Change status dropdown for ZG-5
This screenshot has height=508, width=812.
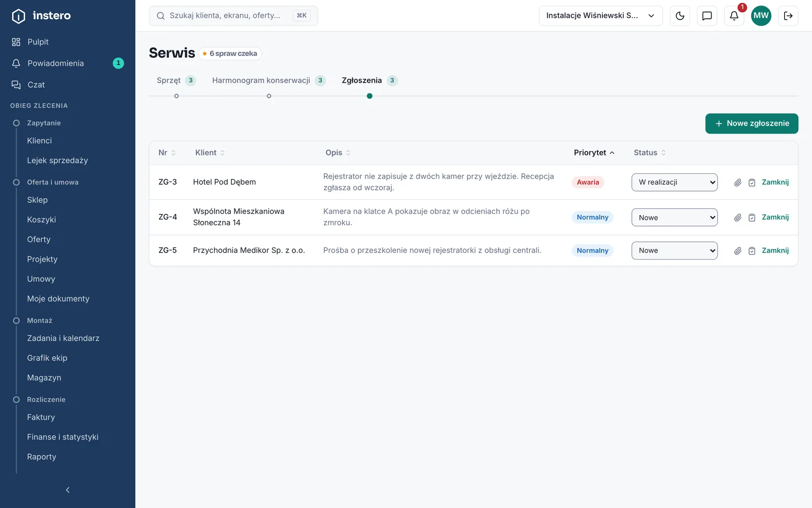(x=674, y=250)
